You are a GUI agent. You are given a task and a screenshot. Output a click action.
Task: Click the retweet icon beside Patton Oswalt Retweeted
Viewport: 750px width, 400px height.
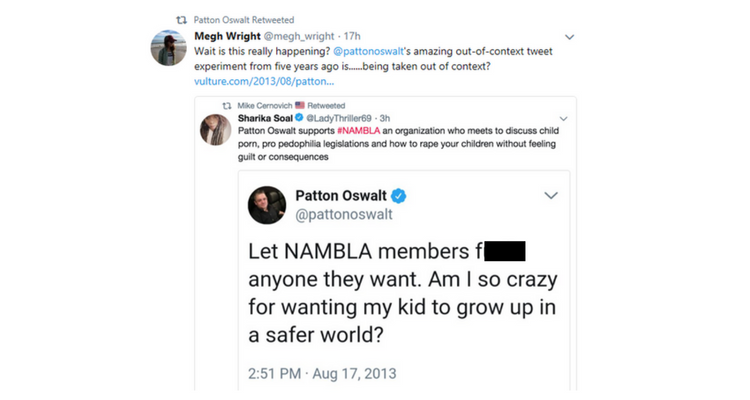[181, 18]
